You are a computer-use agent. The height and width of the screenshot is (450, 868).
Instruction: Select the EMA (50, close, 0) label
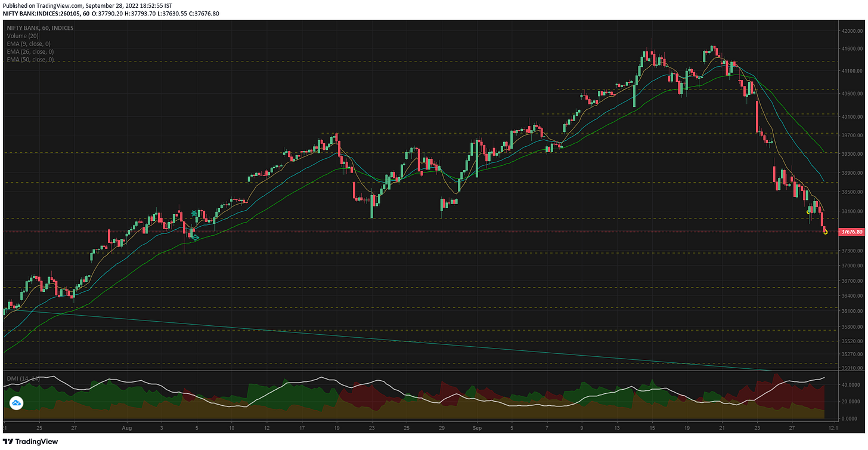[x=30, y=60]
